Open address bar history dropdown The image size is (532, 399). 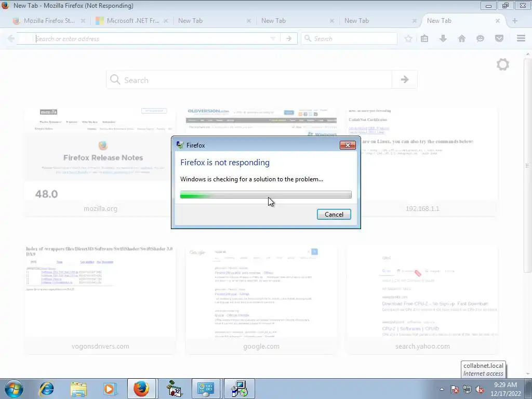[x=273, y=38]
